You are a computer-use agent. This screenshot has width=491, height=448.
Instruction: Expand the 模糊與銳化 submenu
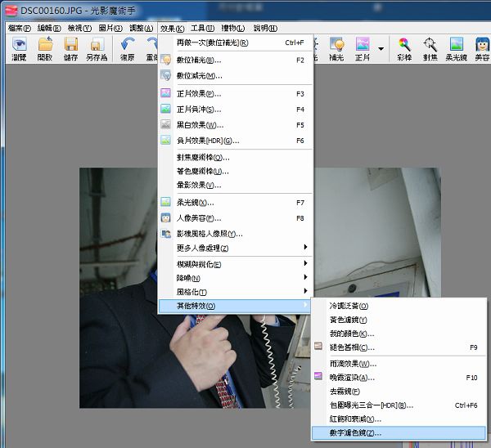[235, 263]
